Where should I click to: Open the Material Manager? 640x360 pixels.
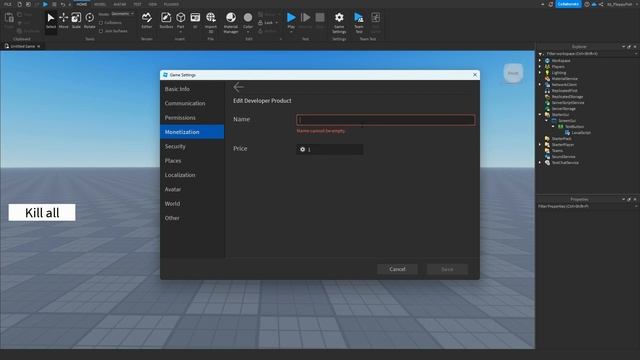point(231,22)
